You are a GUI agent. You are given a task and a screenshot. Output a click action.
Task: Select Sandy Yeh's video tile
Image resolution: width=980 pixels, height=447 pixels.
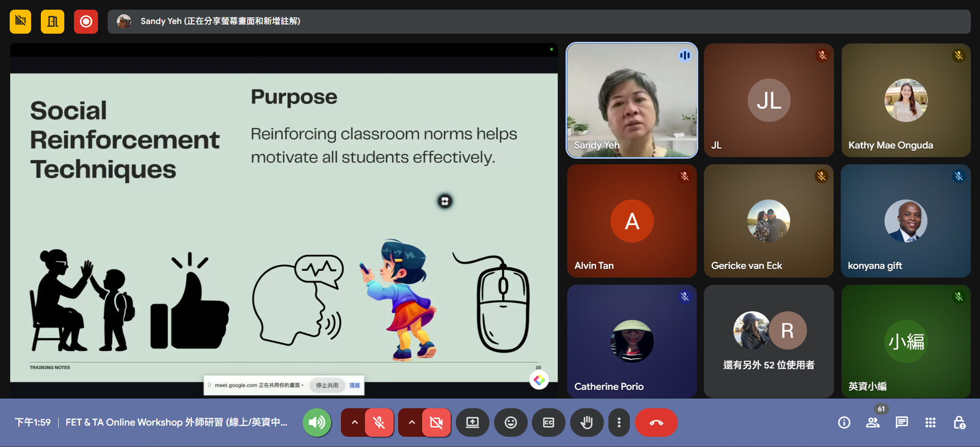coord(631,100)
